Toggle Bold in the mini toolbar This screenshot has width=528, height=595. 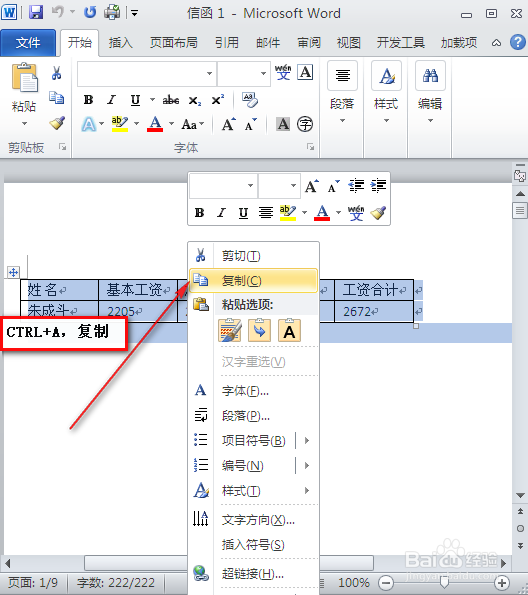pos(200,212)
